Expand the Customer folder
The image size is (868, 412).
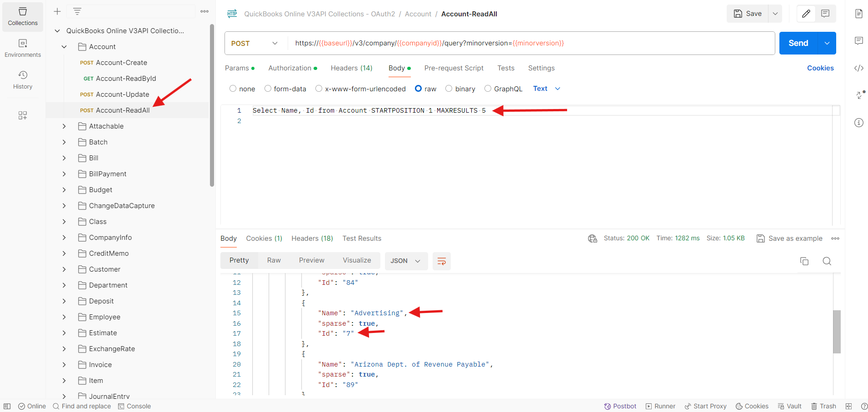click(64, 269)
